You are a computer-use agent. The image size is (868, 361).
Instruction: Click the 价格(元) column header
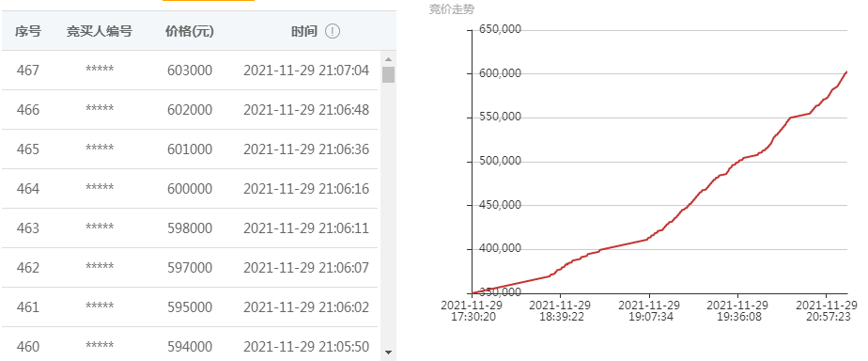190,31
